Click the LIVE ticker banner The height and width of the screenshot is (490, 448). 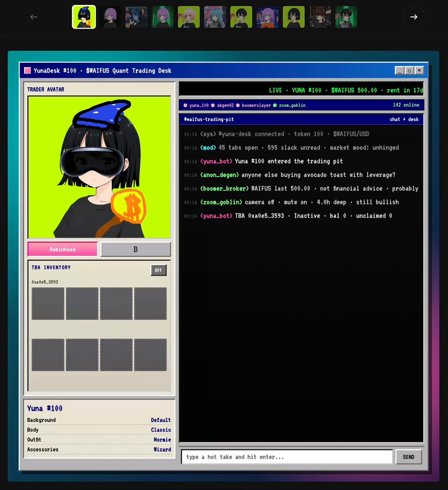click(302, 90)
